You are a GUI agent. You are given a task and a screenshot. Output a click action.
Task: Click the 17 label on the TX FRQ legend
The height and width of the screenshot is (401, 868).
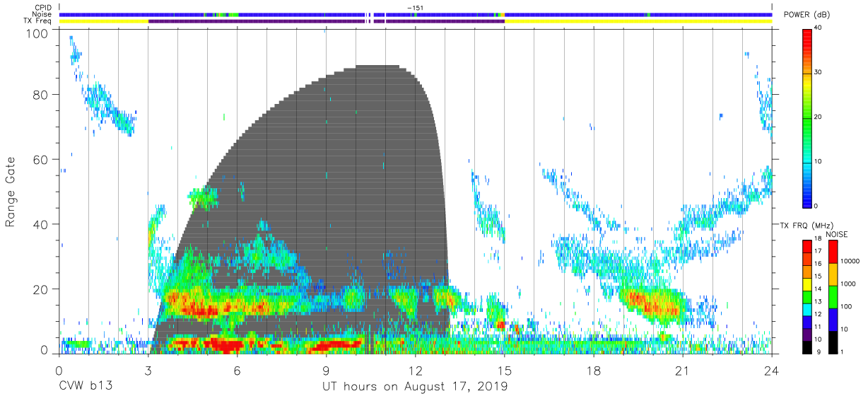click(817, 250)
